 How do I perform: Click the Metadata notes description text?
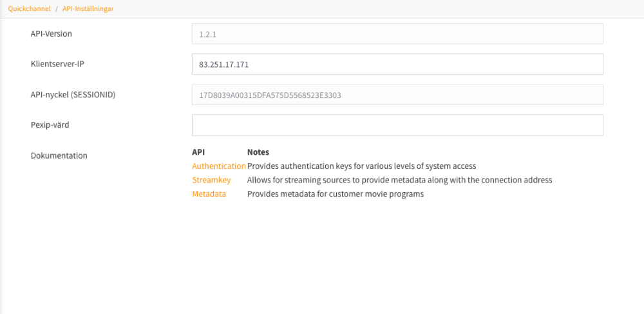coord(335,194)
